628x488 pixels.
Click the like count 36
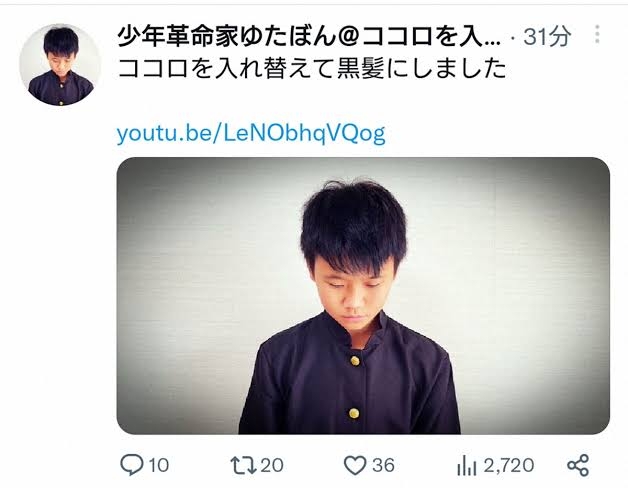tap(383, 466)
